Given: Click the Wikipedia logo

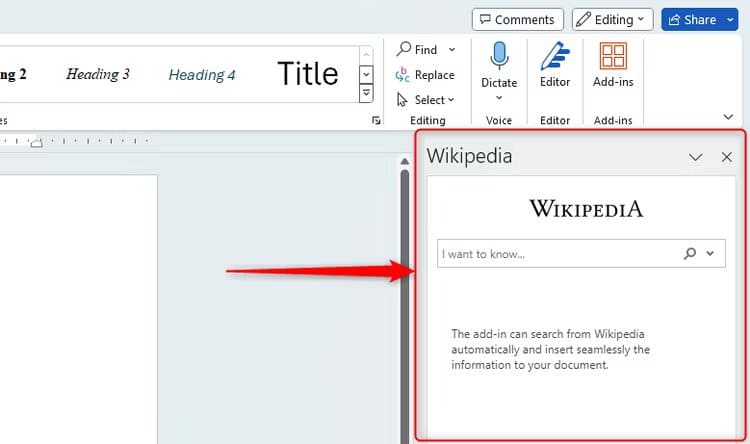Looking at the screenshot, I should [x=586, y=209].
